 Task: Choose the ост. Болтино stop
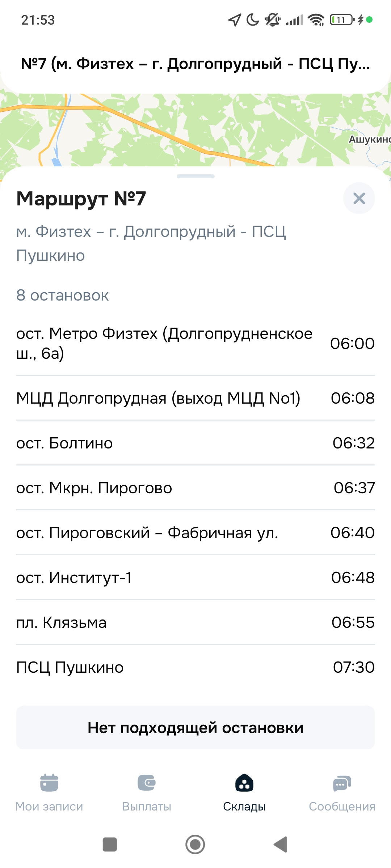[x=195, y=443]
